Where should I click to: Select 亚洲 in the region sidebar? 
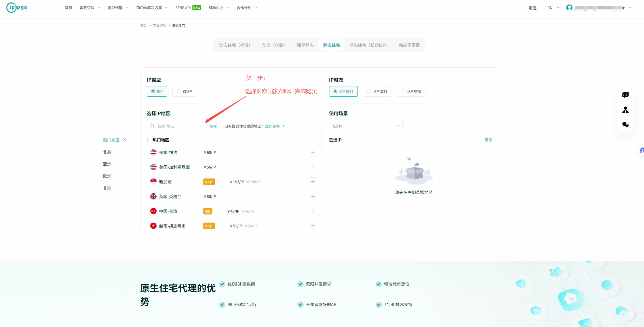[107, 164]
